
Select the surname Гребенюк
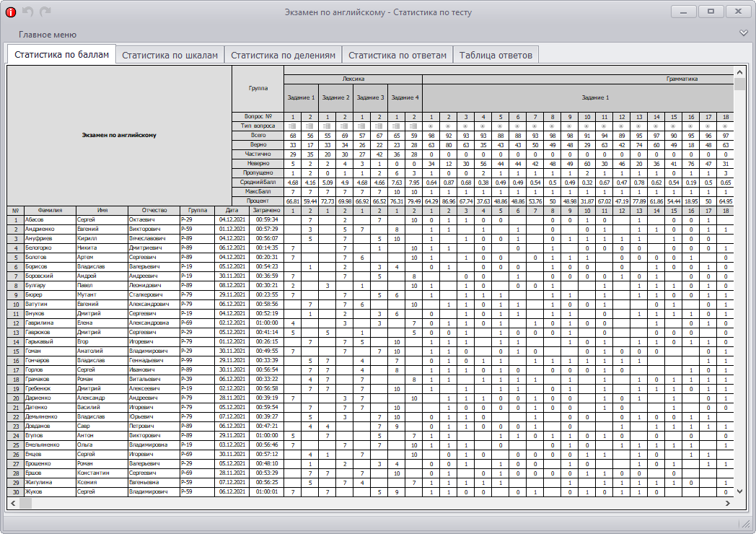pos(38,388)
